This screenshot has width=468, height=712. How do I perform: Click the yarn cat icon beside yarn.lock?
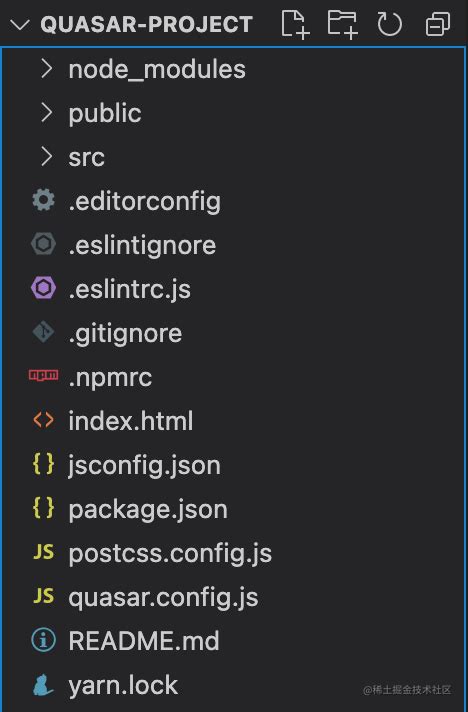pos(43,685)
